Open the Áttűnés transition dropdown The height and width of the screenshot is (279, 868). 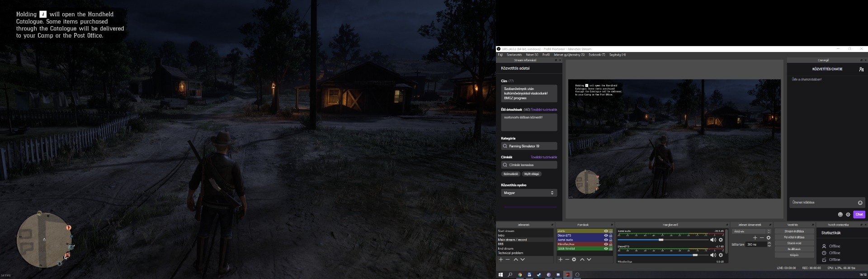tap(752, 232)
